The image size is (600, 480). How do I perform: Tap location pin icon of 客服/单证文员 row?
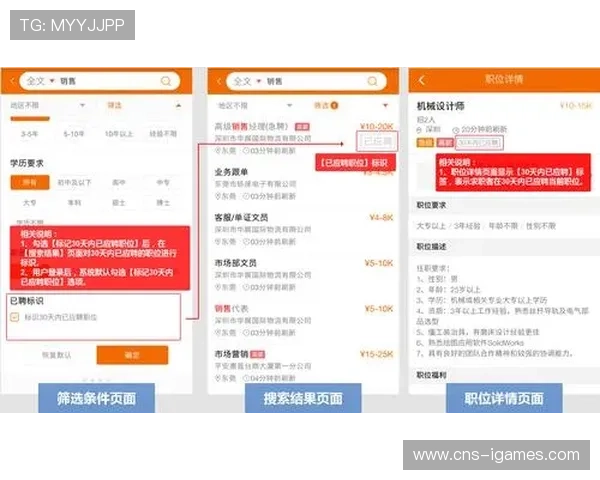218,242
